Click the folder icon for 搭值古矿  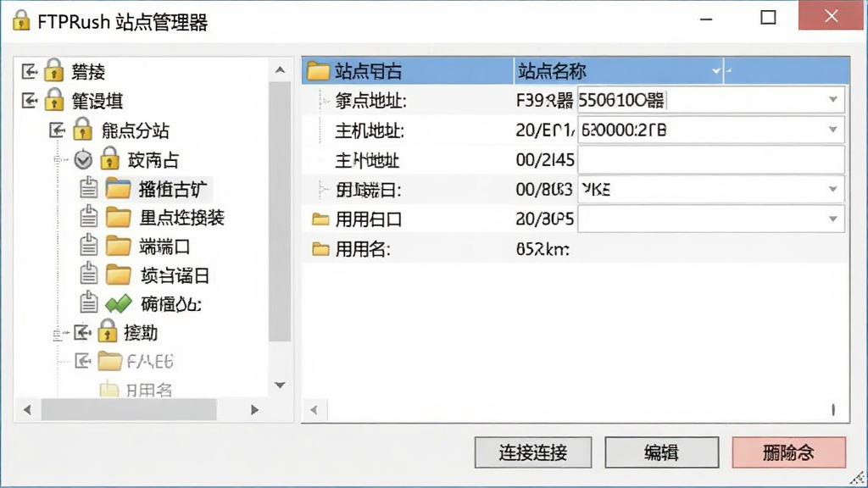[118, 189]
